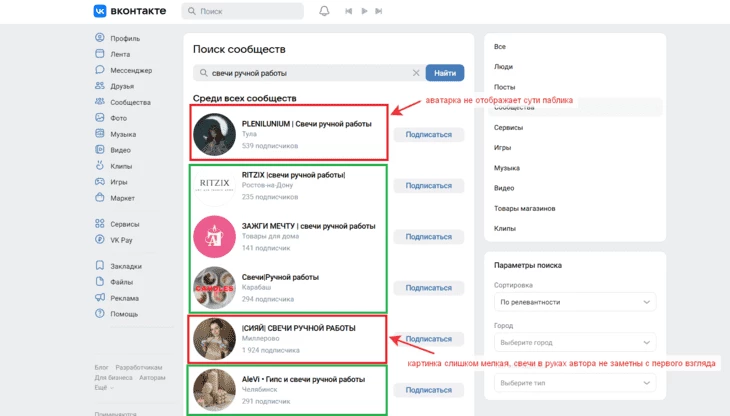Open Закладки bookmarks
Viewport: 730px width, 416px height.
point(118,266)
